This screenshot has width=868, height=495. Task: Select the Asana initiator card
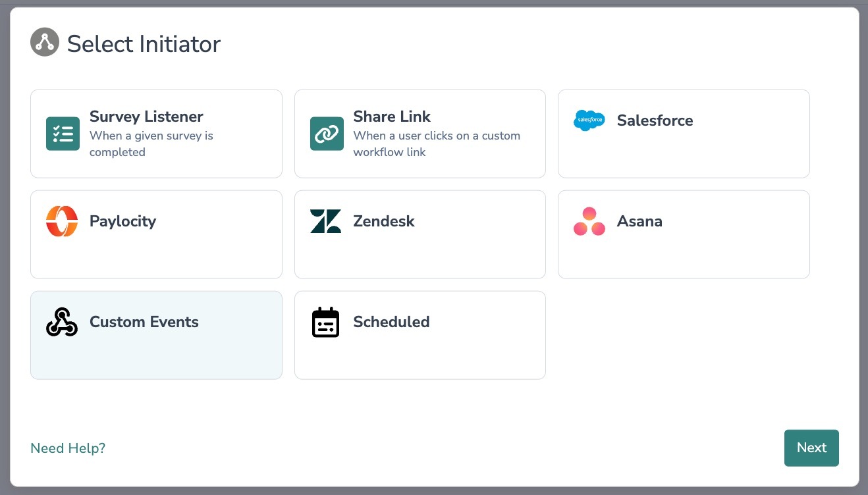[684, 234]
